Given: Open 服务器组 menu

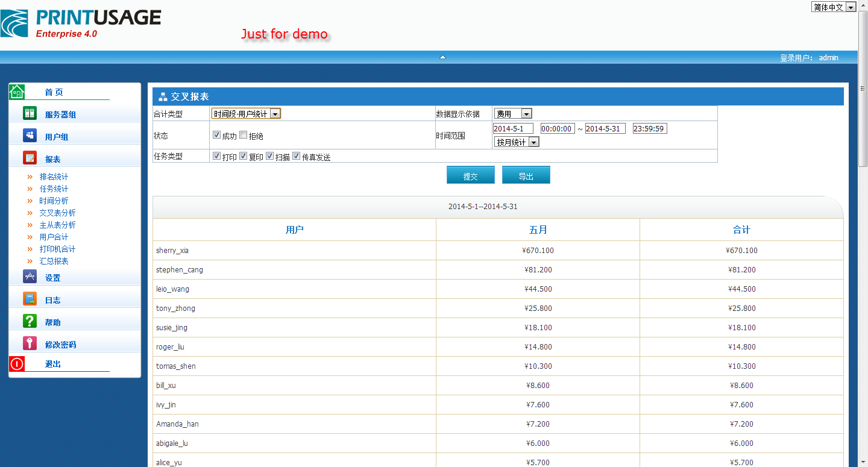Looking at the screenshot, I should (x=60, y=114).
